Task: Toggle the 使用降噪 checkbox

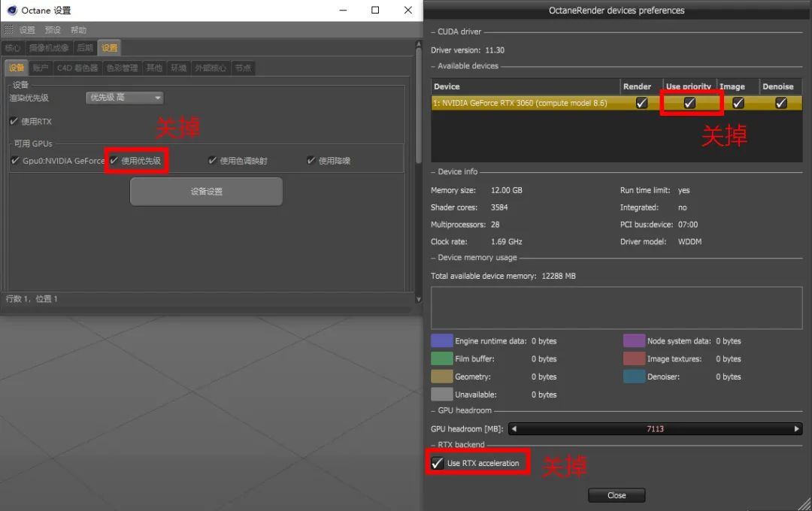Action: (311, 161)
